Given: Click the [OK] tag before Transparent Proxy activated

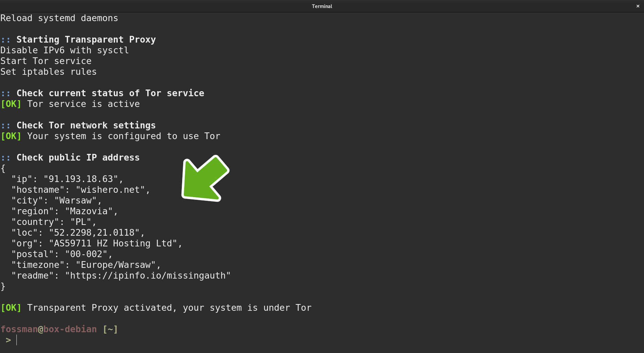Looking at the screenshot, I should 11,308.
